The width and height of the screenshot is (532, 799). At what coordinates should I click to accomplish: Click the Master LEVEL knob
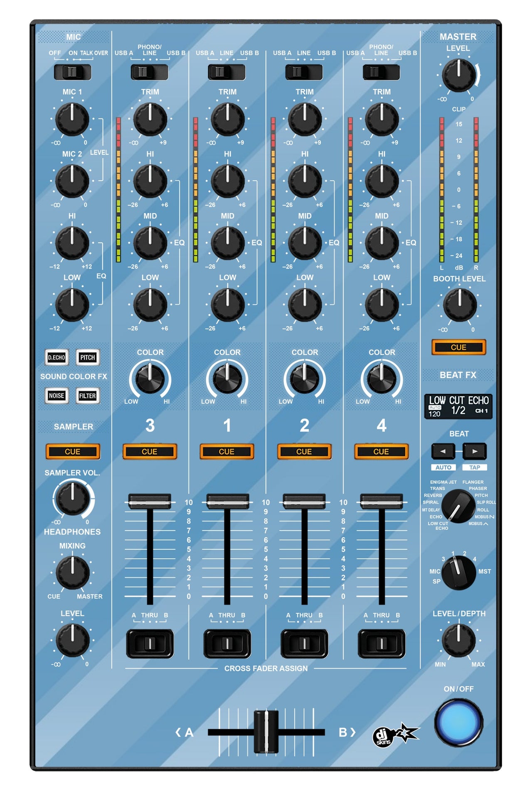(x=459, y=76)
